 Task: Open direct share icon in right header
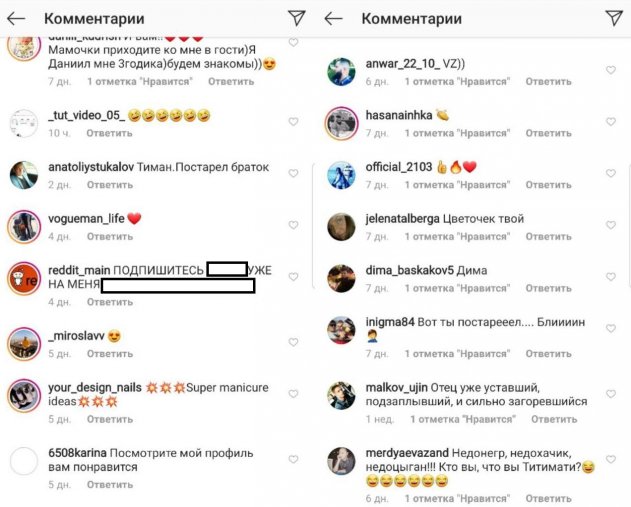pos(614,18)
